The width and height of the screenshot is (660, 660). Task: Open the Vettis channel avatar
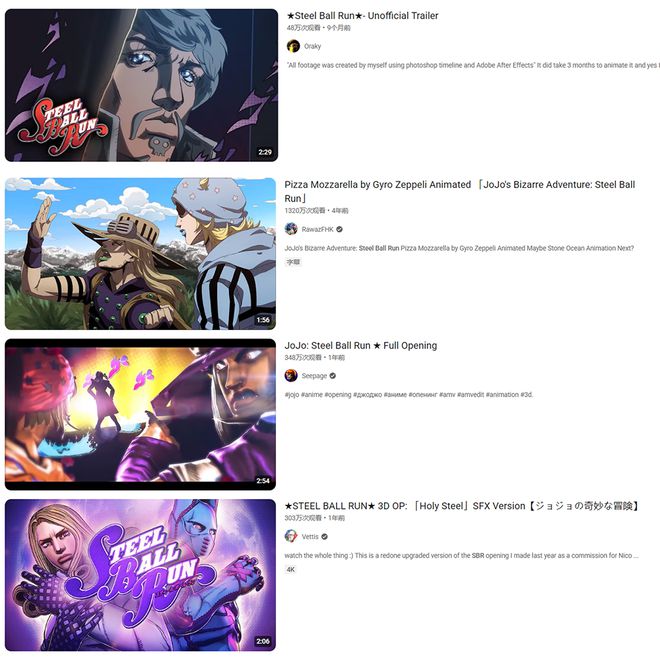(x=291, y=536)
